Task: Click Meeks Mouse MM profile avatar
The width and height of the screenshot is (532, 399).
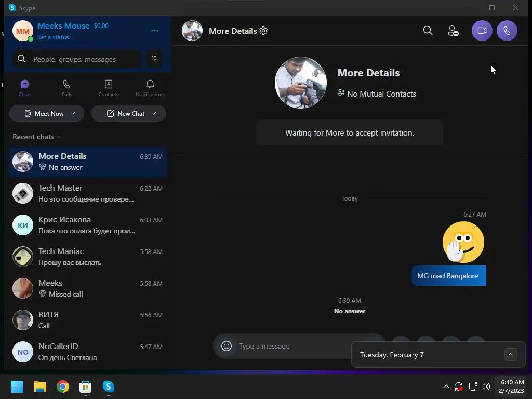Action: tap(23, 31)
